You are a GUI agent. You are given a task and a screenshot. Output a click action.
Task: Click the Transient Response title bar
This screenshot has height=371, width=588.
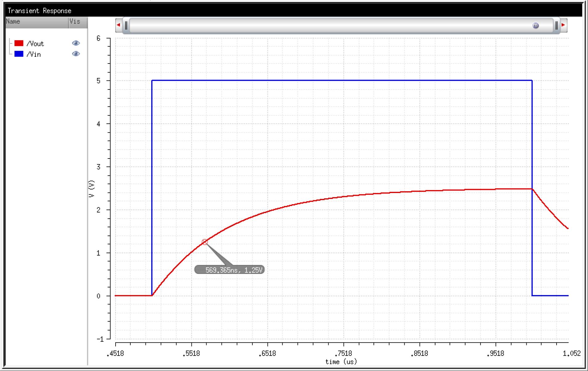39,10
